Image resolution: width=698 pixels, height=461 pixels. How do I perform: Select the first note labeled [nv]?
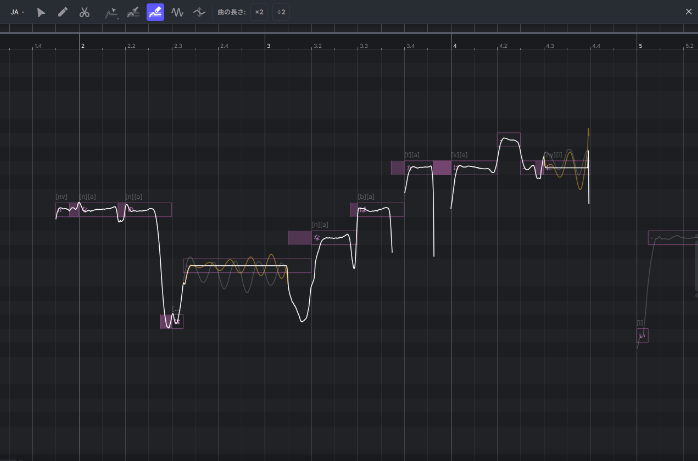tap(62, 210)
